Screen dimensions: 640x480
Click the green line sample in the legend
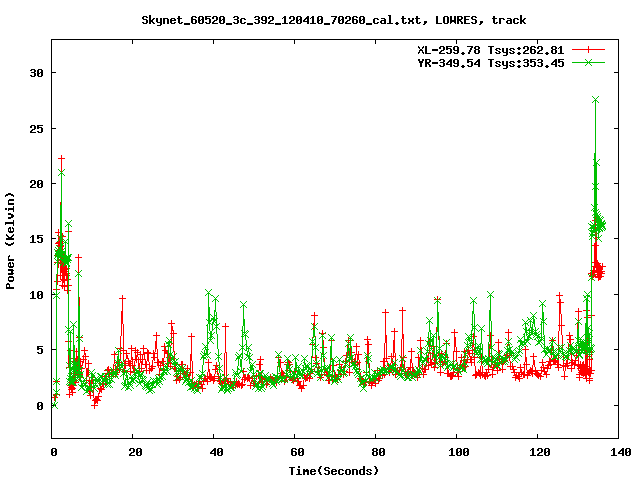click(x=588, y=62)
